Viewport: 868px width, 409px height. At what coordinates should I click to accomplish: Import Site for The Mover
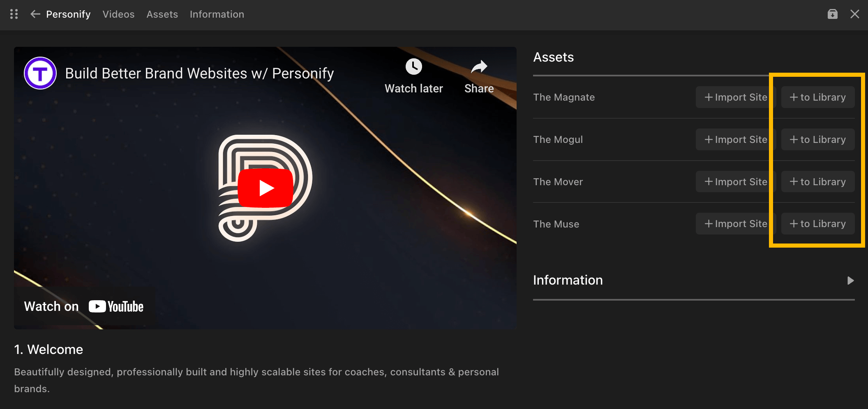(736, 182)
